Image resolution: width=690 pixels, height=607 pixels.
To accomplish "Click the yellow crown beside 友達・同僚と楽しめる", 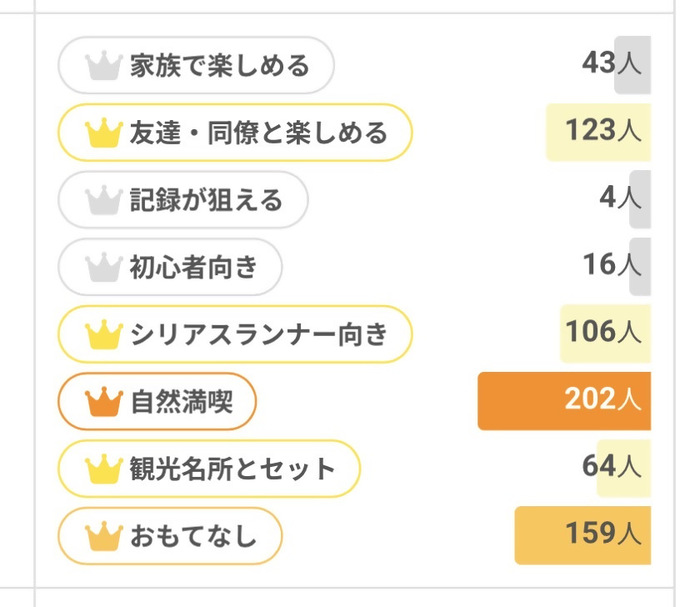I will click(103, 132).
